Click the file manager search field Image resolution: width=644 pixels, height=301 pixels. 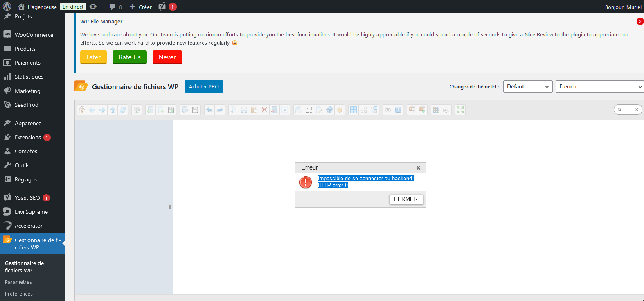(628, 109)
